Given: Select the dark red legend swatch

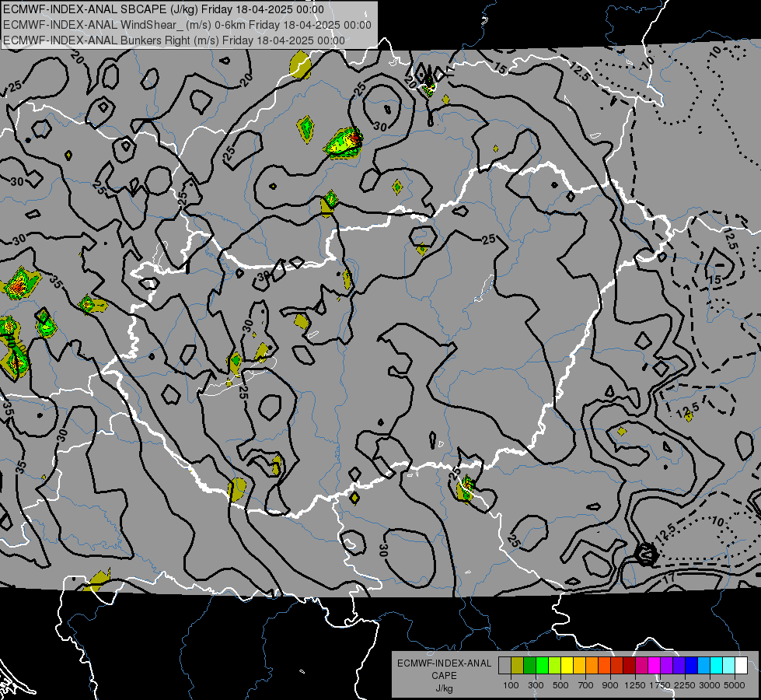Looking at the screenshot, I should pyautogui.click(x=629, y=666).
